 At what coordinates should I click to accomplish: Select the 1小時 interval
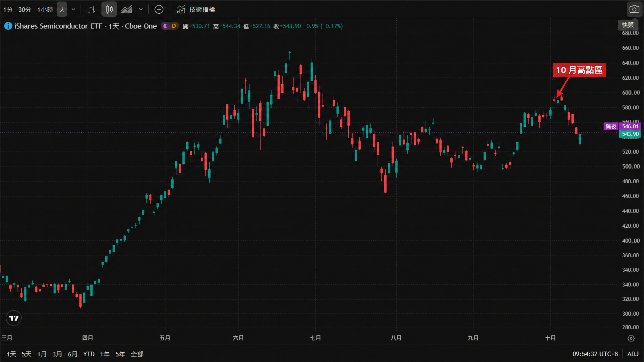coord(45,9)
